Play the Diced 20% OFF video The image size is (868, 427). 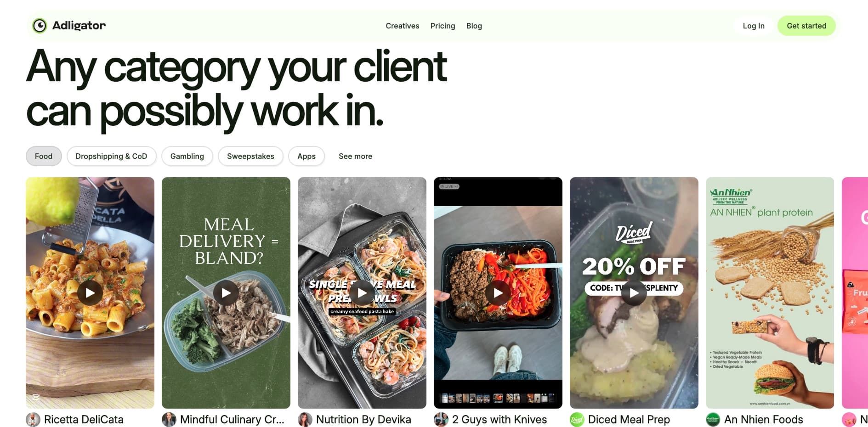click(634, 292)
